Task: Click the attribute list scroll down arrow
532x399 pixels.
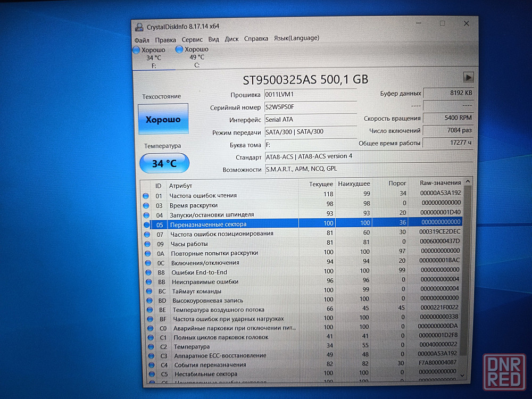Action: [463, 375]
